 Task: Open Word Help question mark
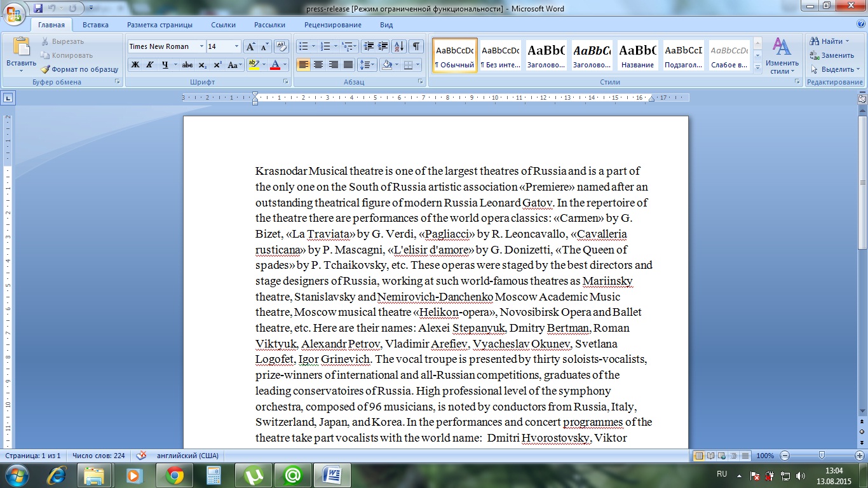[860, 25]
